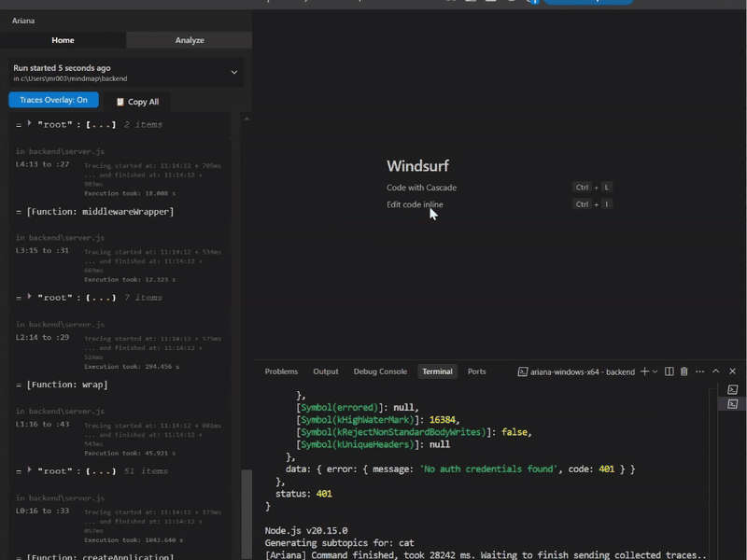Switch to the Home tab in Ariana
Screen dimensions: 747x560
coord(63,40)
